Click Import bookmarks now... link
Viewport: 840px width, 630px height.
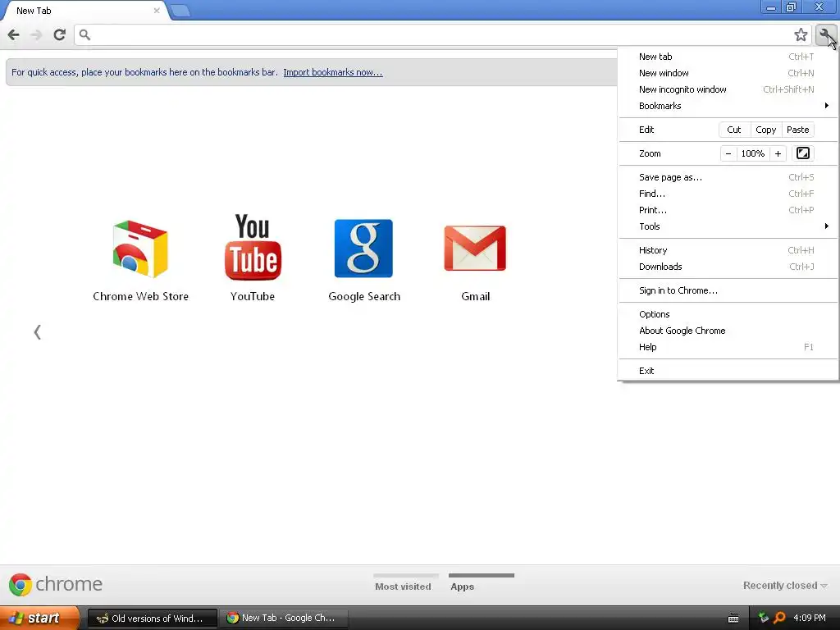tap(333, 72)
